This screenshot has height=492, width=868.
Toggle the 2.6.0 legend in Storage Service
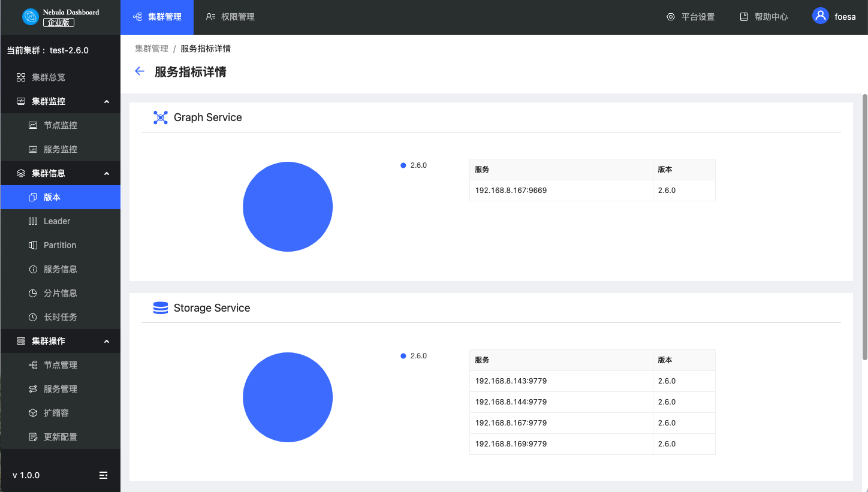click(414, 356)
